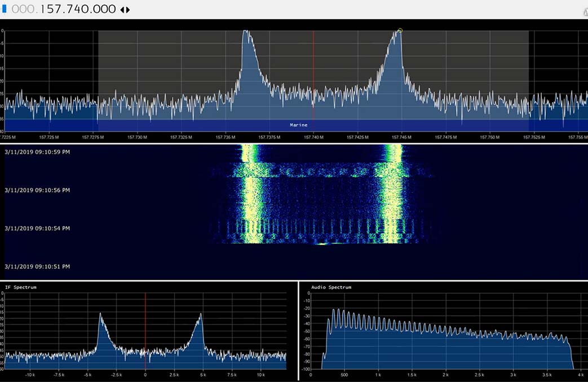Screen dimensions: 588x382
Task: Click the right bright trace in the waterfall
Action: (392, 193)
